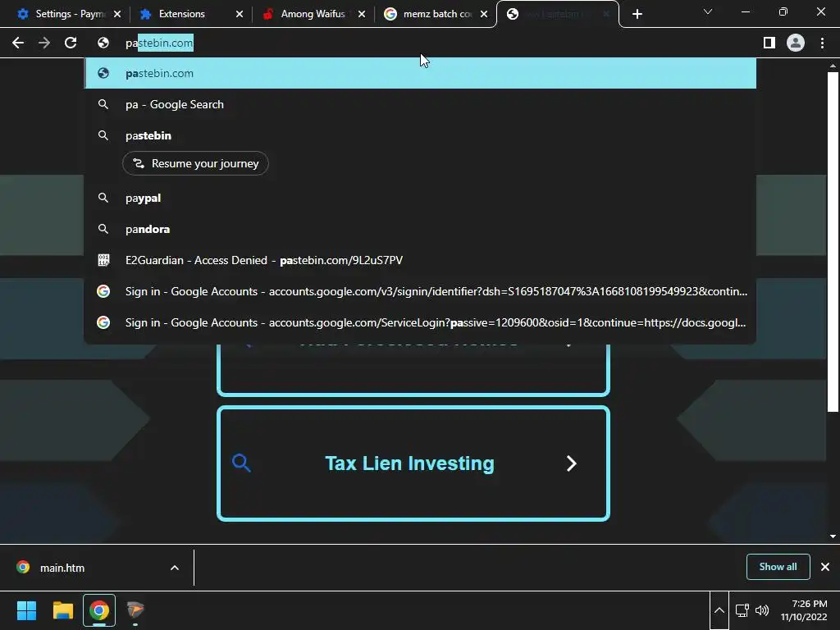Image resolution: width=840 pixels, height=630 pixels.
Task: Close the downloads bar
Action: [825, 567]
